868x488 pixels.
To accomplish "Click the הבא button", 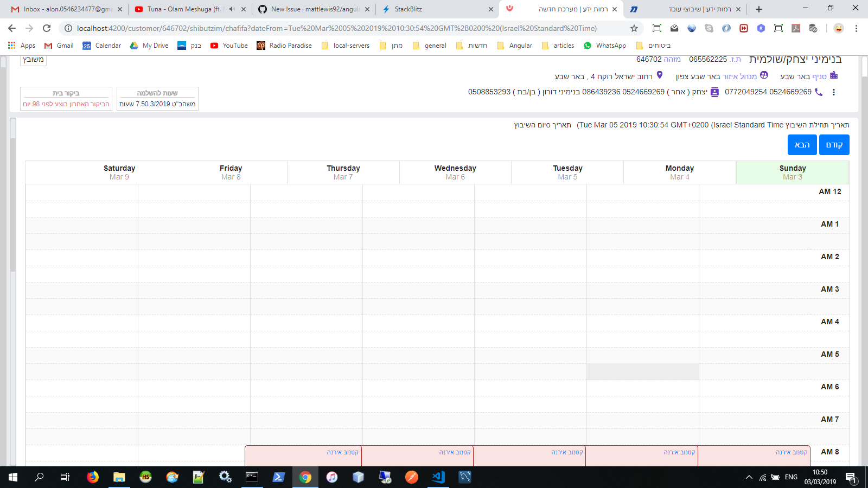I will pyautogui.click(x=802, y=145).
